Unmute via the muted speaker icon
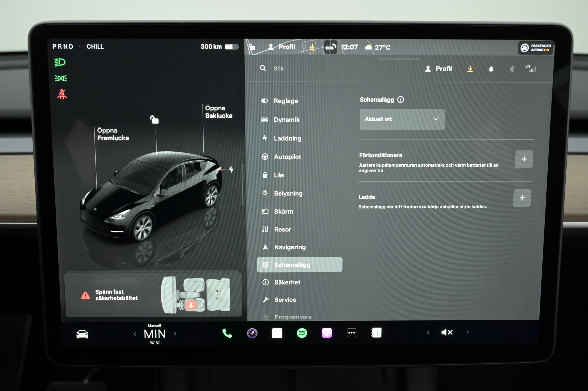The height and width of the screenshot is (391, 588). 447,332
